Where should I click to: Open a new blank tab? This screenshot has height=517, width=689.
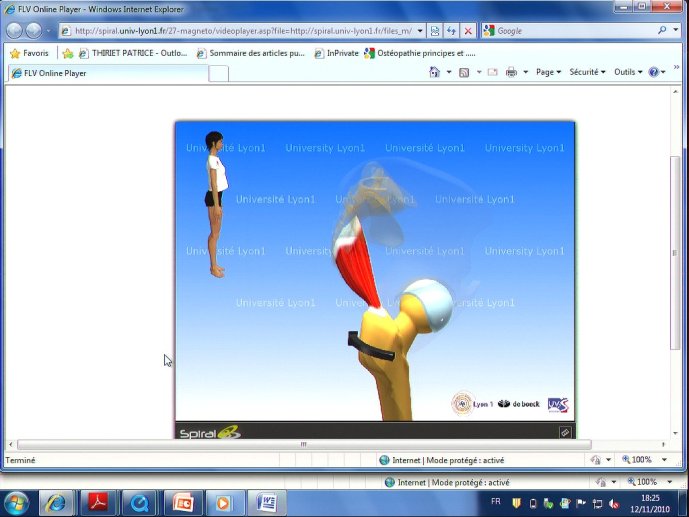218,73
